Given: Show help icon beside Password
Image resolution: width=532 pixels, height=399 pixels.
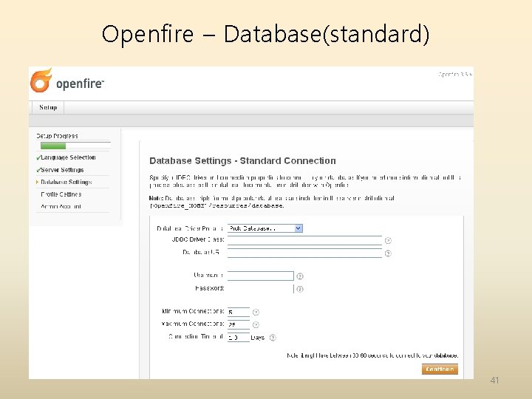Looking at the screenshot, I should point(300,289).
